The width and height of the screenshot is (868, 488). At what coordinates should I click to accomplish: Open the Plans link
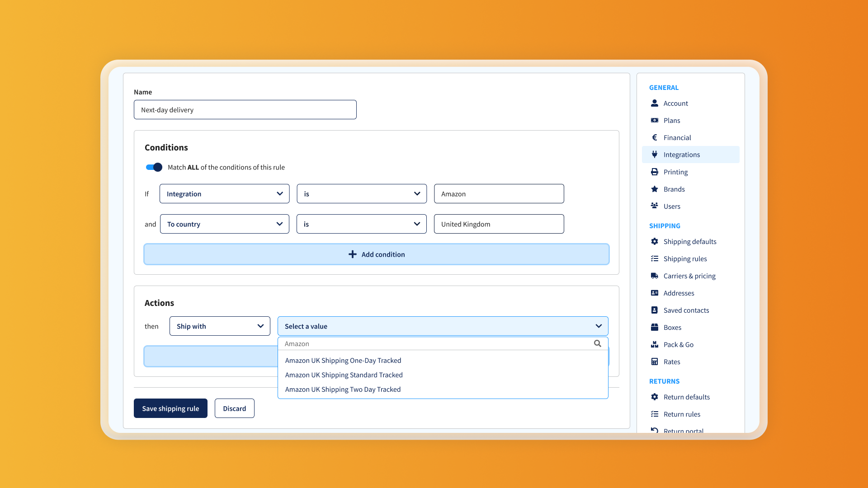(672, 121)
